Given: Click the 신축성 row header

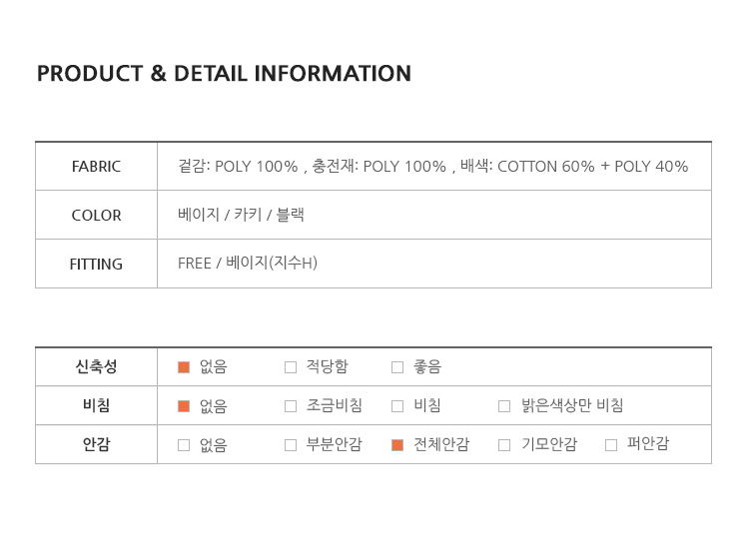Looking at the screenshot, I should [x=96, y=366].
